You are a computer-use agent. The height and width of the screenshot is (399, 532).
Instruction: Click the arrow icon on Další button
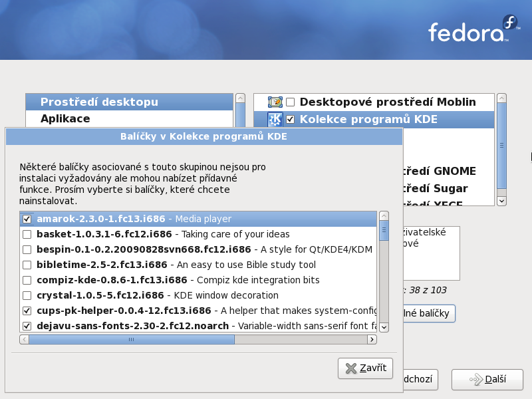(475, 379)
